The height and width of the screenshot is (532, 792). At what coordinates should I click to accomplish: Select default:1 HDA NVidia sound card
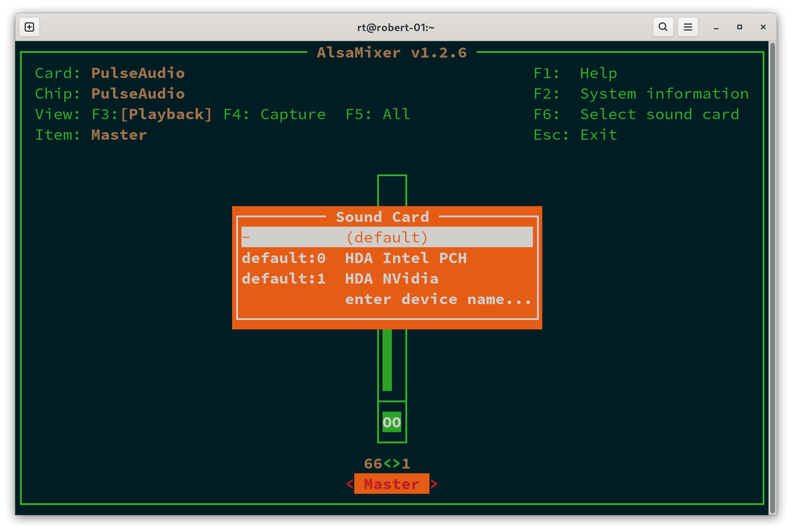(340, 278)
